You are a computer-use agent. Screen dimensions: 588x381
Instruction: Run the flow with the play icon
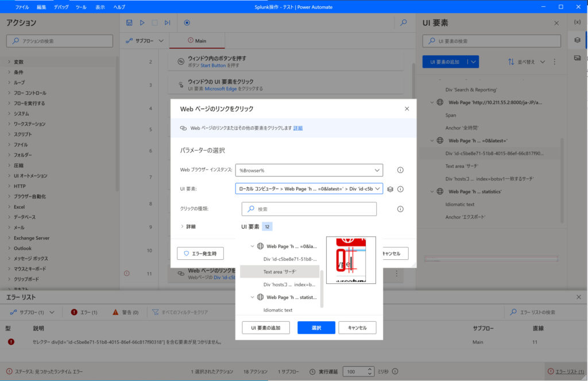point(142,23)
